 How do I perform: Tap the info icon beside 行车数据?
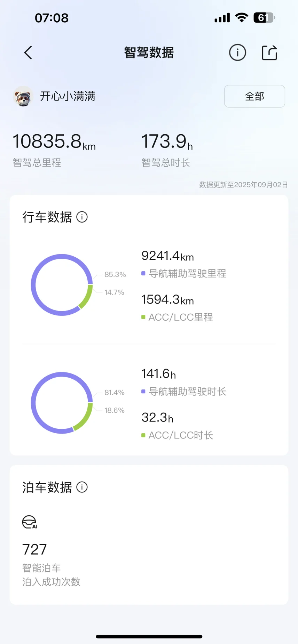(x=82, y=217)
